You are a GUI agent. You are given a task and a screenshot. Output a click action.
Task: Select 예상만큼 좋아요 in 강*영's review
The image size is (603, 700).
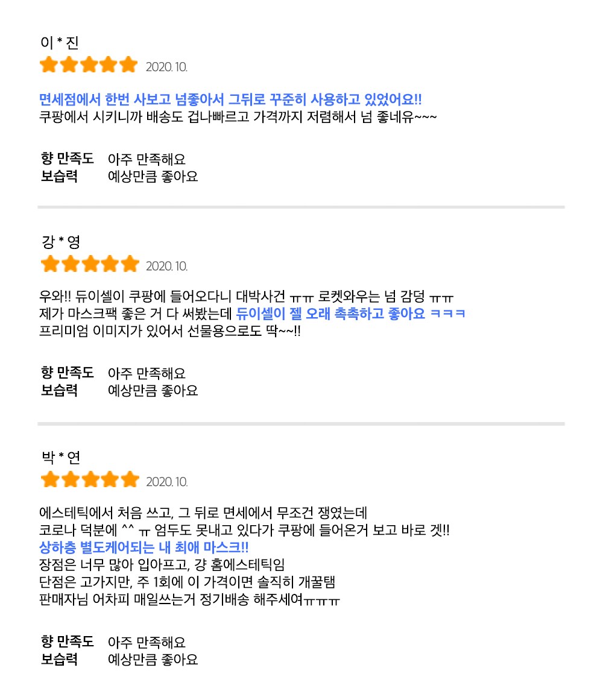tap(153, 391)
